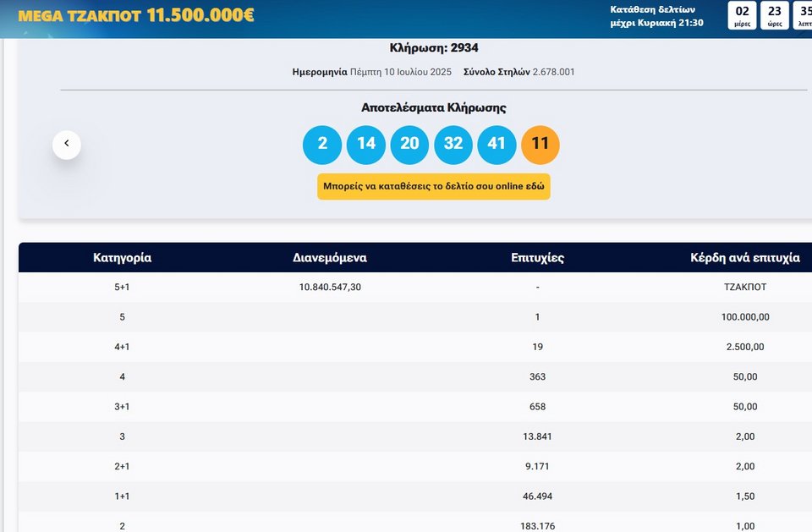Viewport: 812px width, 532px height.
Task: Go to previous draw with left chevron
Action: [66, 144]
